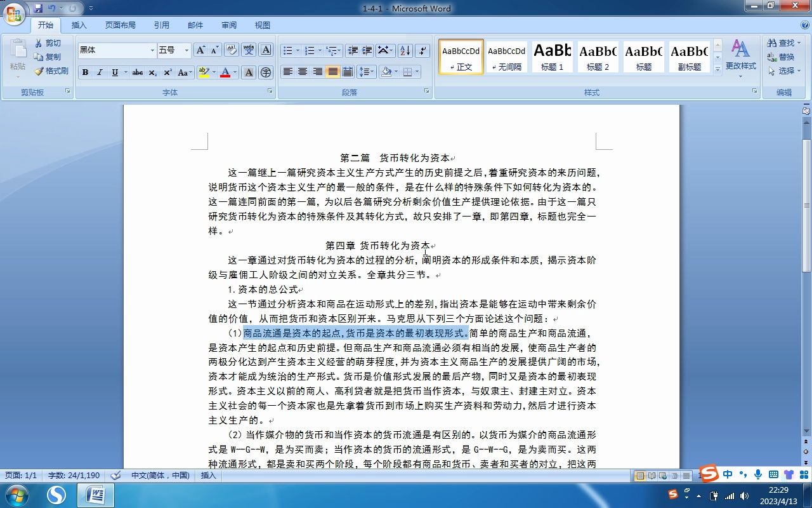Click the Enclose Characters (字) icon
The height and width of the screenshot is (508, 812).
266,72
